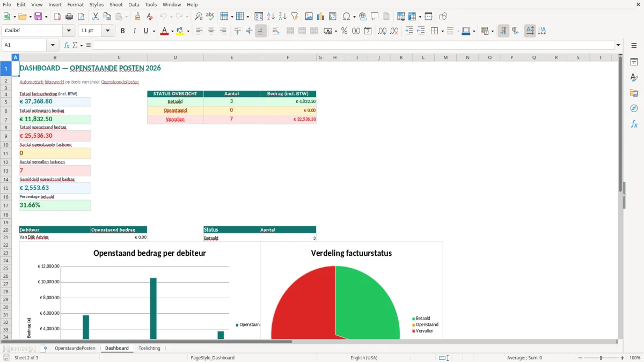
Task: Click the zoom slider in the status bar
Action: coord(601,358)
